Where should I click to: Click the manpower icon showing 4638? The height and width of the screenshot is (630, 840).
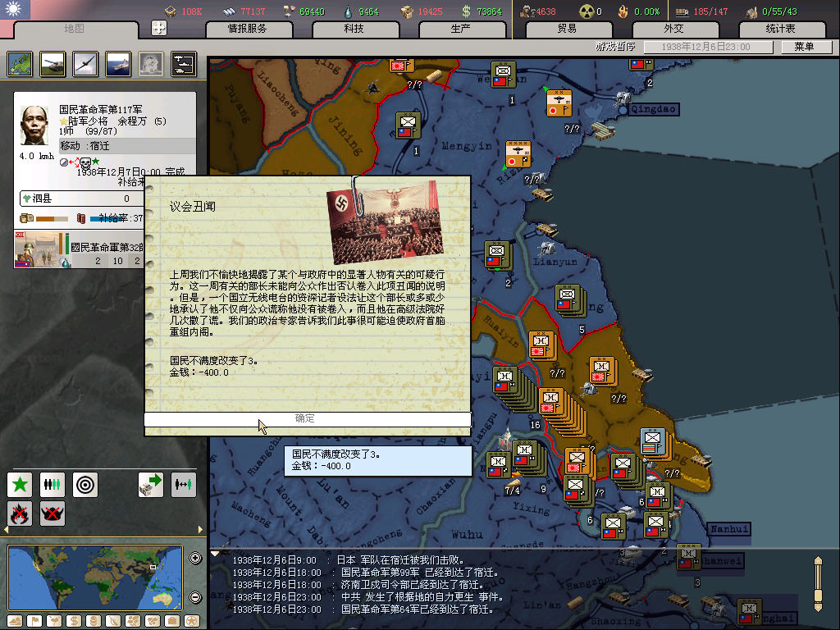pos(527,11)
